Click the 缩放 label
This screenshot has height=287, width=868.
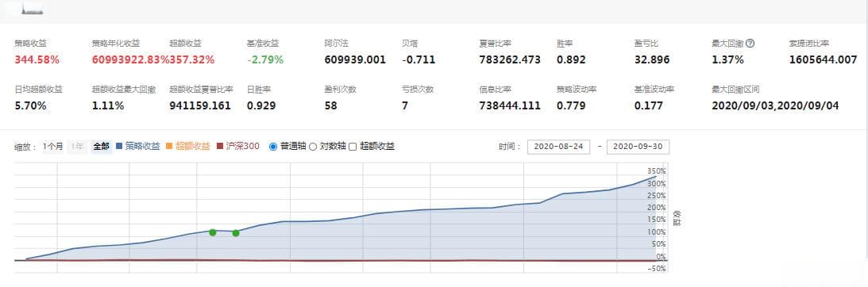point(25,147)
